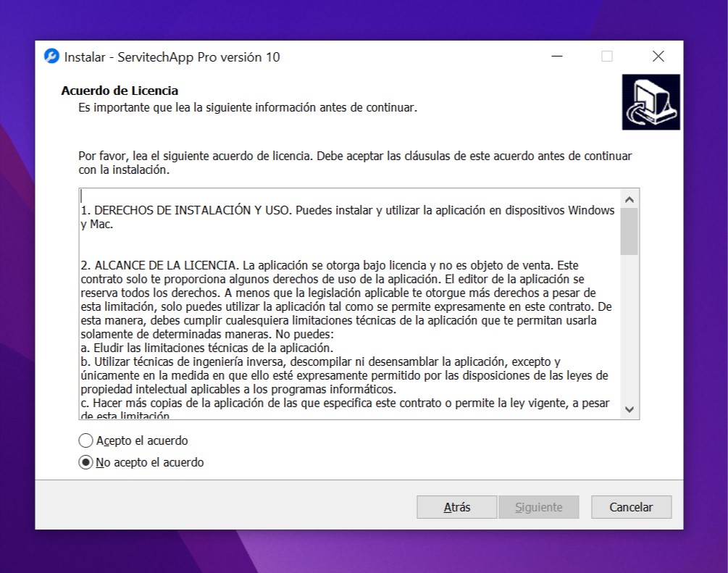Click '1. DERECHOS DE INSTALACIÓN Y USO' clause

347,217
